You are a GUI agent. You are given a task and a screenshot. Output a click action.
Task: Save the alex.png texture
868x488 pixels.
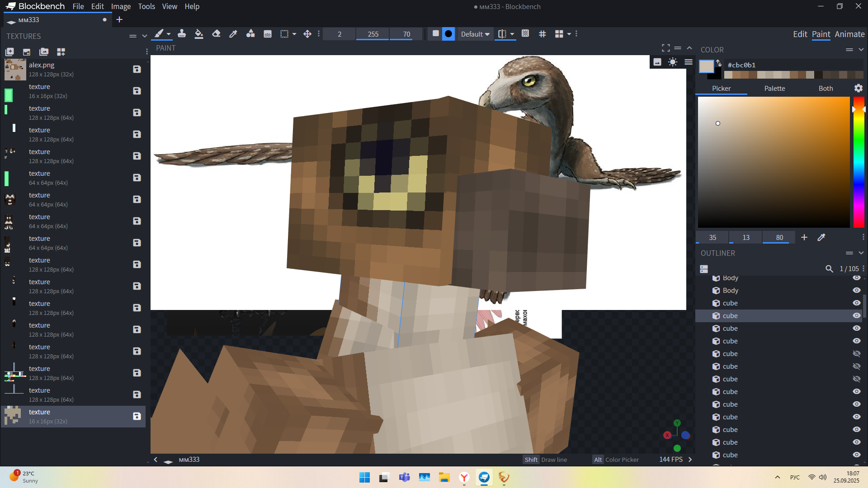click(137, 69)
